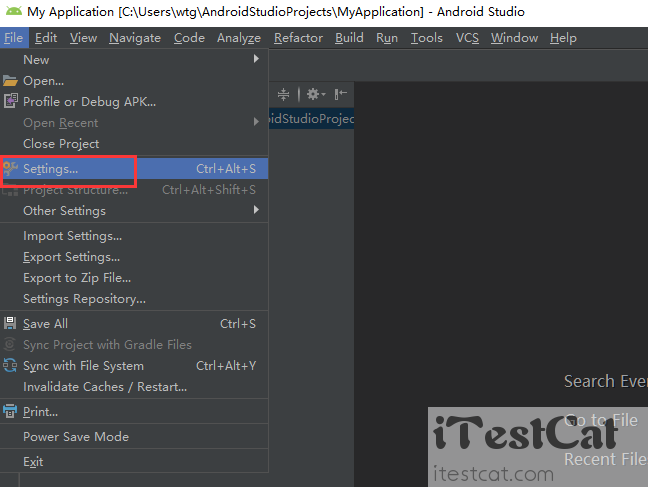Click Sync with File System icon
648x487 pixels.
click(x=10, y=365)
